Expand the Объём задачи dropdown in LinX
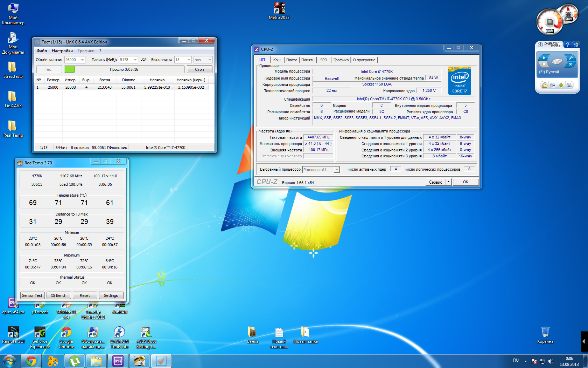Screen dimensions: 588x368 [83, 60]
